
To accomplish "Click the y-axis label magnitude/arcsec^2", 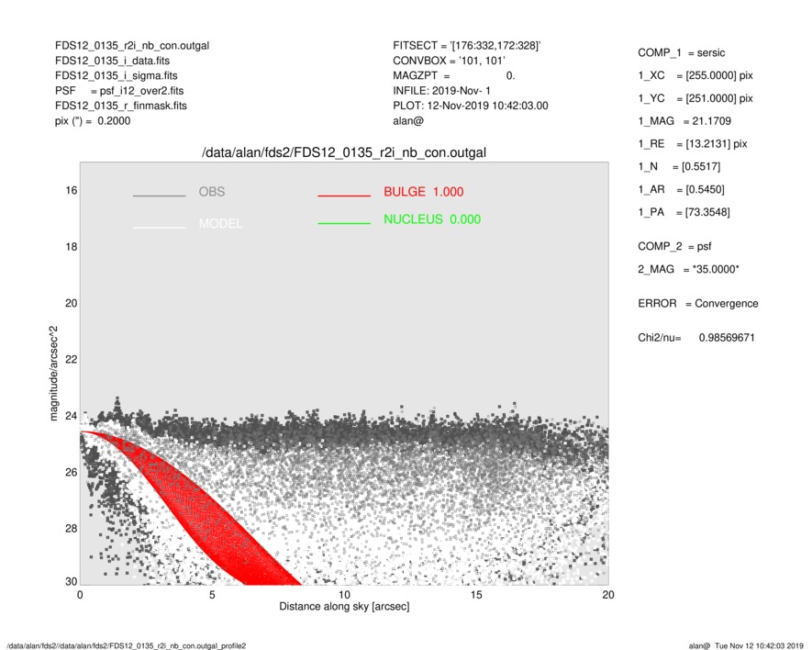I will click(x=53, y=374).
